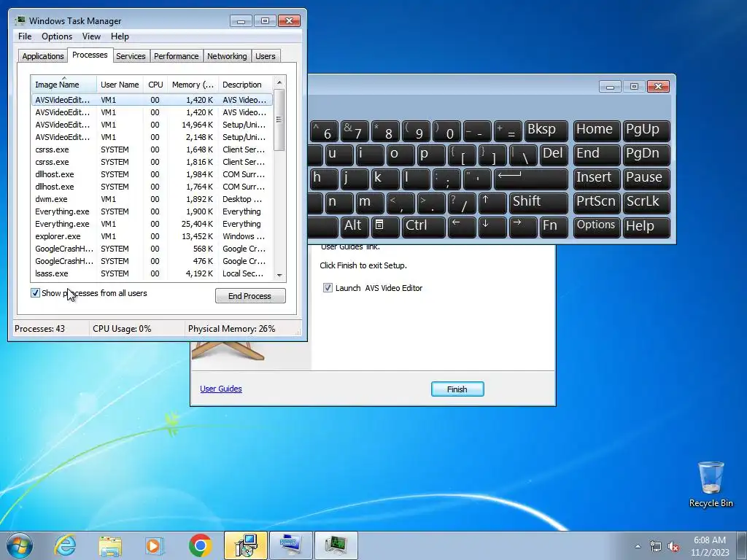Image resolution: width=747 pixels, height=560 pixels.
Task: Tap the Pause key on on-screen keyboard
Action: 646,179
